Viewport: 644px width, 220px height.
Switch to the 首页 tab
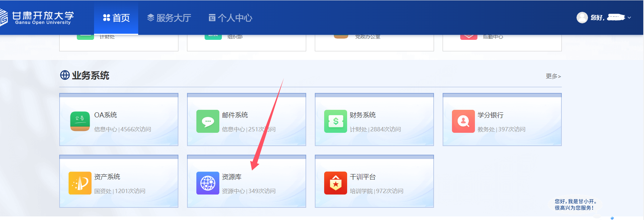(x=116, y=18)
